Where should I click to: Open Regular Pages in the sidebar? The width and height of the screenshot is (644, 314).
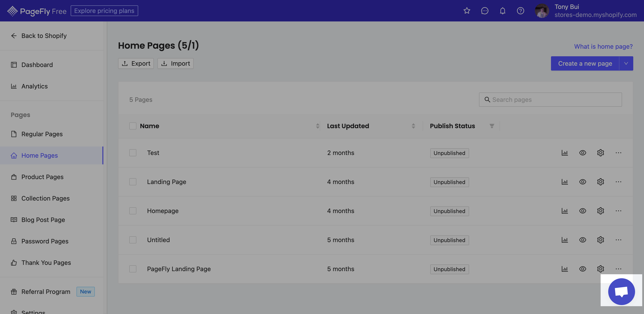pos(52,134)
